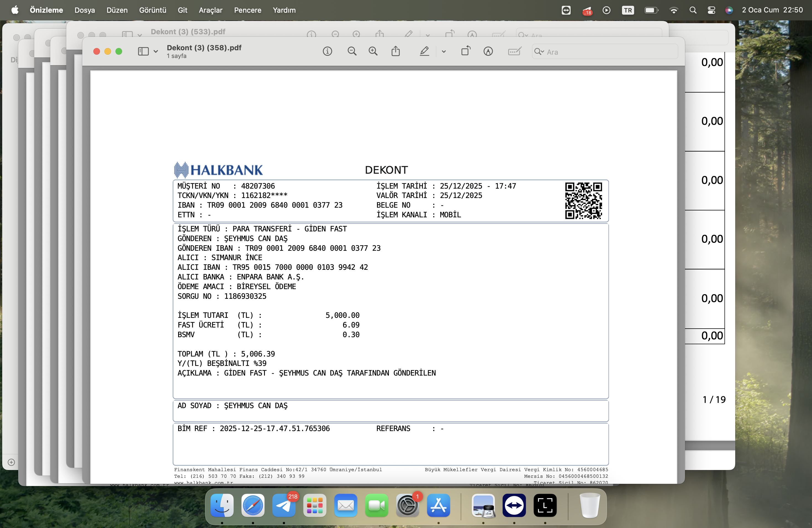Open Spotlight search
This screenshot has height=528, width=812.
coord(693,10)
